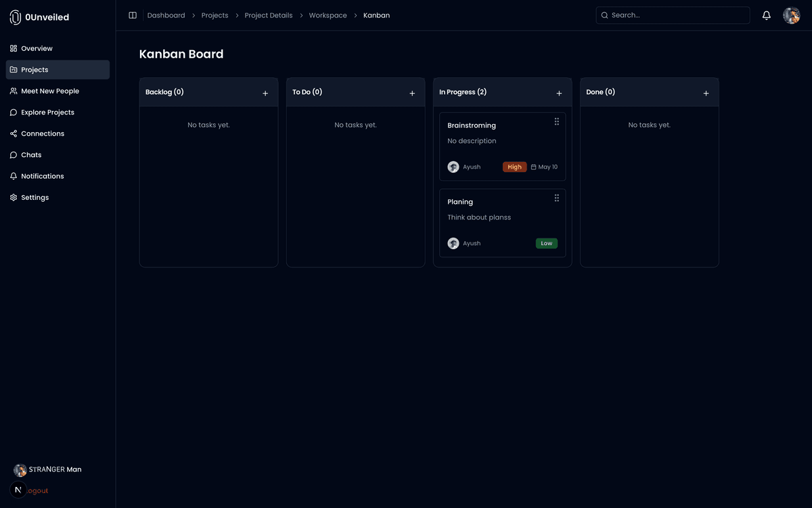Grab the Planing card drag handle
This screenshot has height=508, width=812.
[x=556, y=198]
